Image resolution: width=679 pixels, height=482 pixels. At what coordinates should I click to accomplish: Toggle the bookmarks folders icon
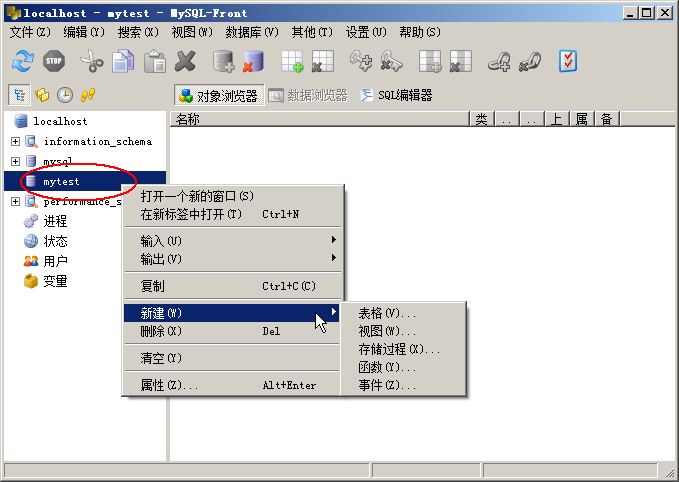[x=42, y=95]
